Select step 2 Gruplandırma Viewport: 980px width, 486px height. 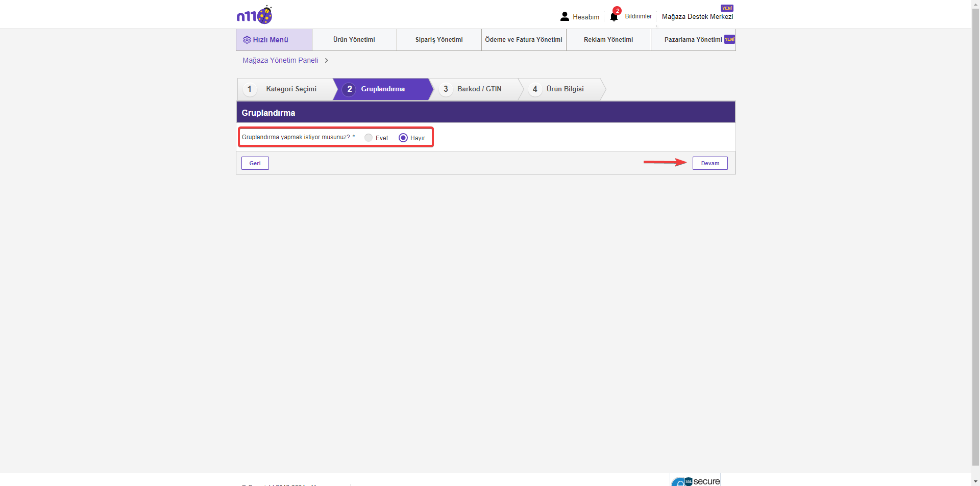(x=382, y=89)
